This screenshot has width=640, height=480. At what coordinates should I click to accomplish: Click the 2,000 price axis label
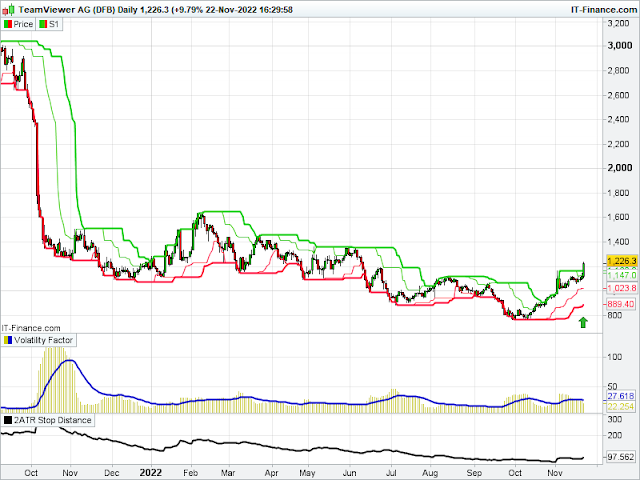(620, 168)
